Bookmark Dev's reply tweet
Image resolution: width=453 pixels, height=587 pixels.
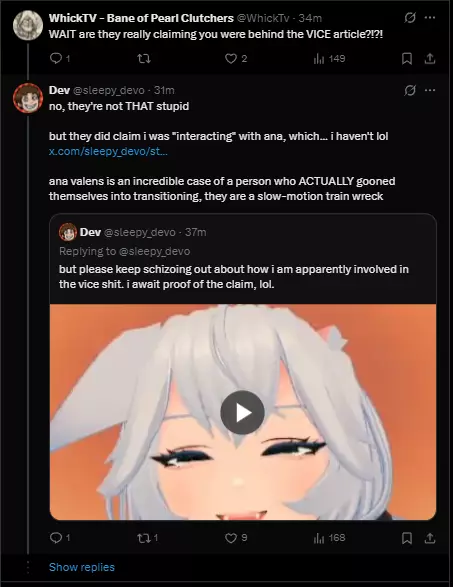tap(407, 538)
